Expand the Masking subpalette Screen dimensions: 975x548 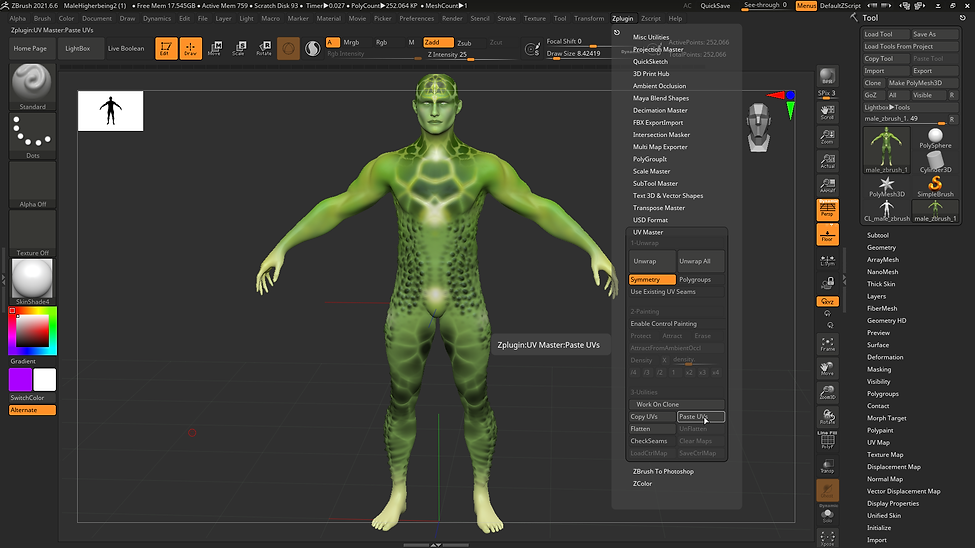click(879, 369)
